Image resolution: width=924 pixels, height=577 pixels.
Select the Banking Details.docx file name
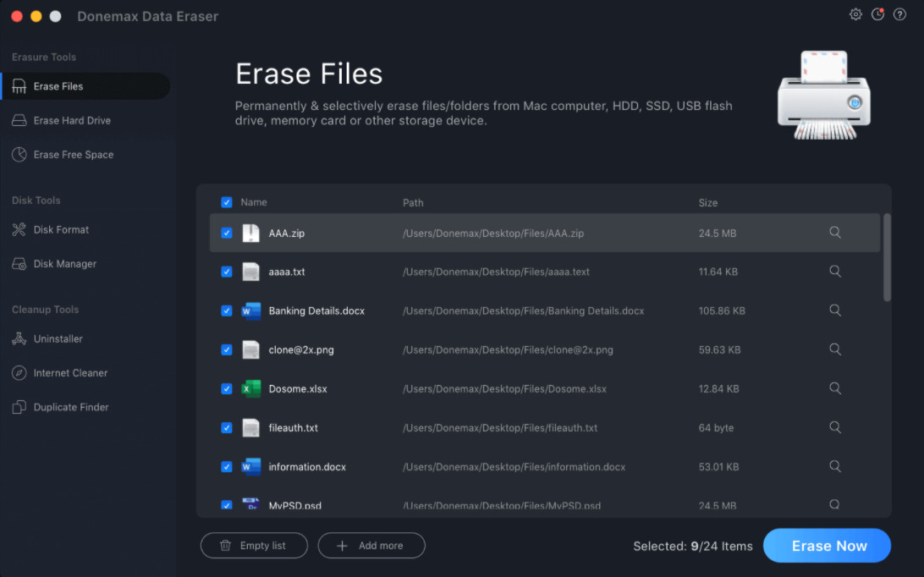pos(316,310)
